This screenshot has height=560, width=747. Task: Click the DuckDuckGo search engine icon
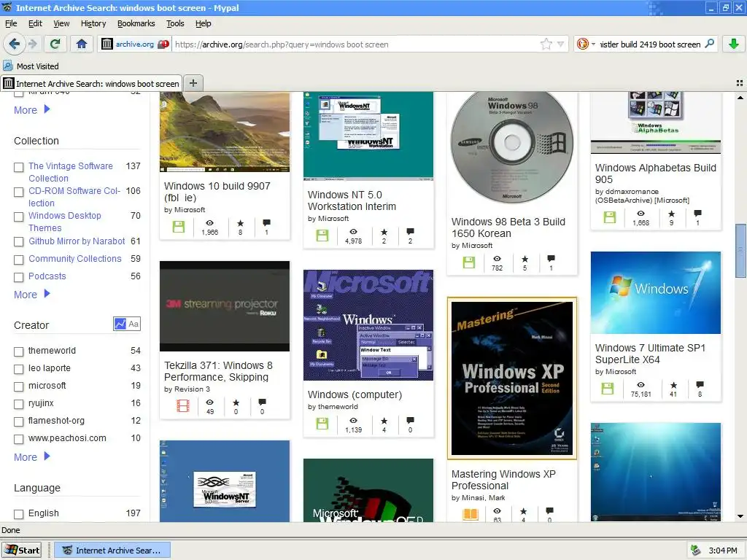point(582,44)
